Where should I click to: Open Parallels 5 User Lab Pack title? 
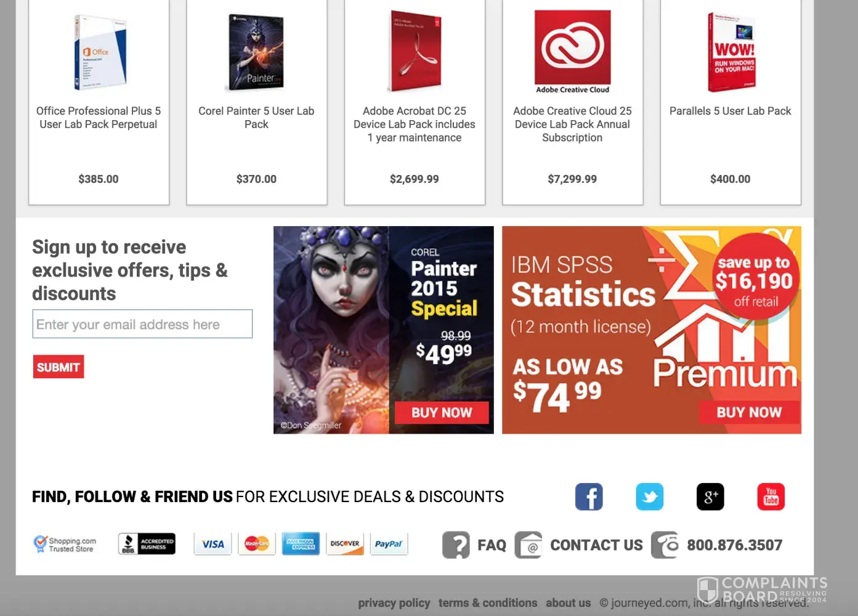(x=731, y=111)
